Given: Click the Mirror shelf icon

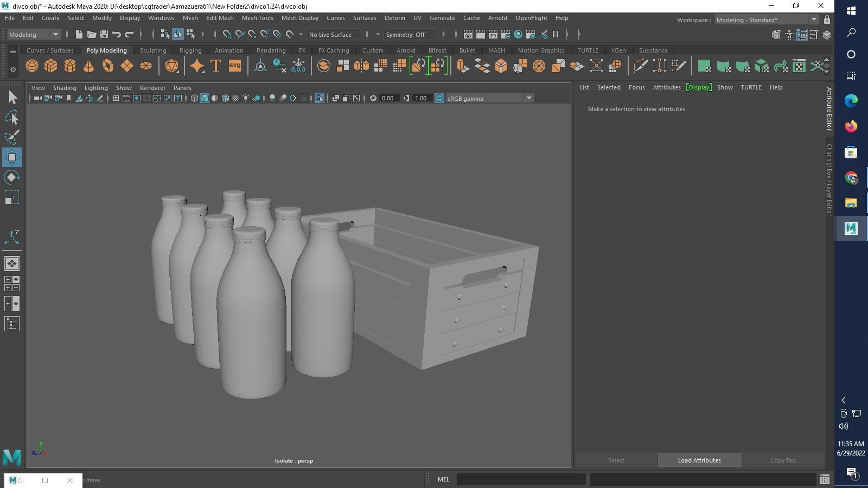Looking at the screenshot, I should (x=361, y=66).
